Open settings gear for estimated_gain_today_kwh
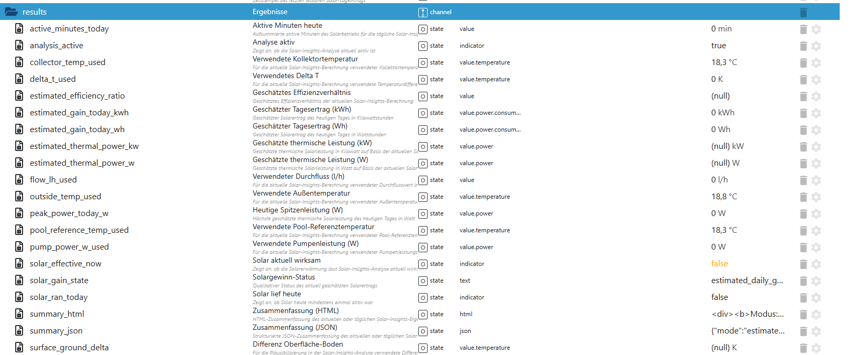868x355 pixels. pos(816,113)
